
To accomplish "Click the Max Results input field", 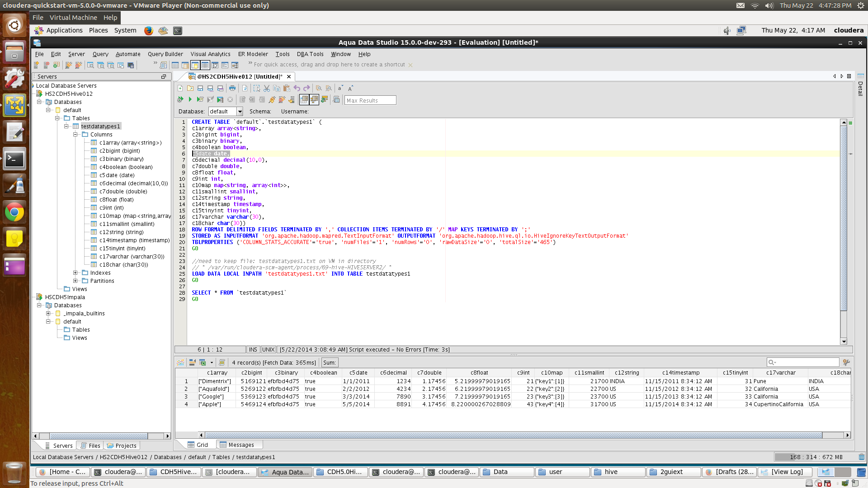I will (x=370, y=100).
